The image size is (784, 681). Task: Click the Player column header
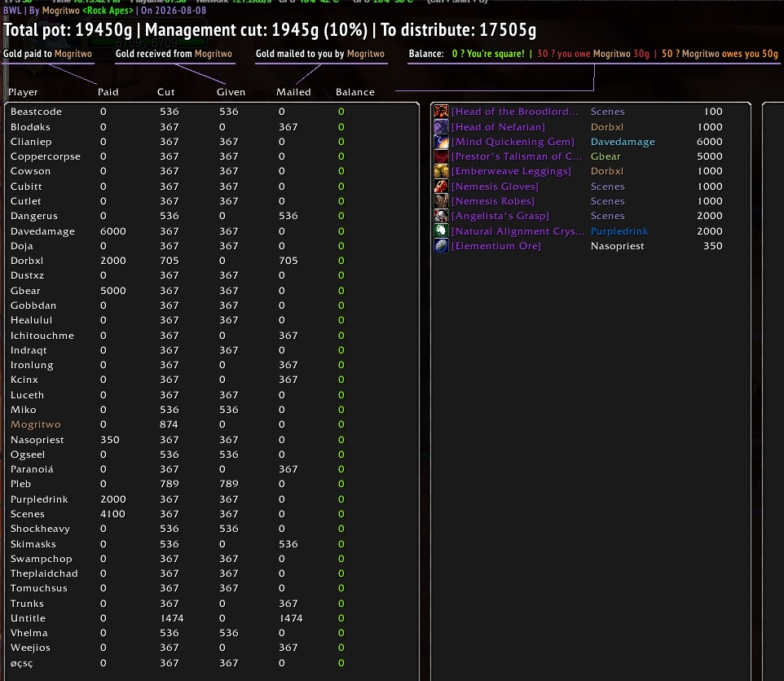[x=23, y=92]
